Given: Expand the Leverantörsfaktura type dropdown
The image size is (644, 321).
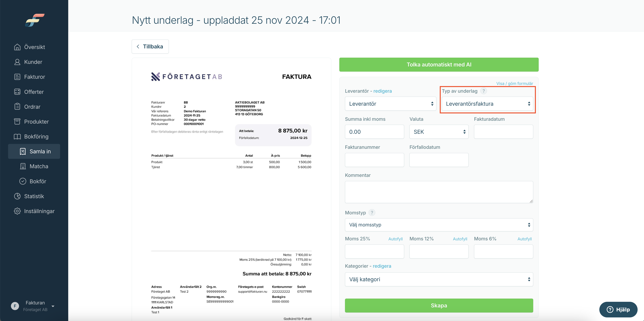Looking at the screenshot, I should point(487,104).
